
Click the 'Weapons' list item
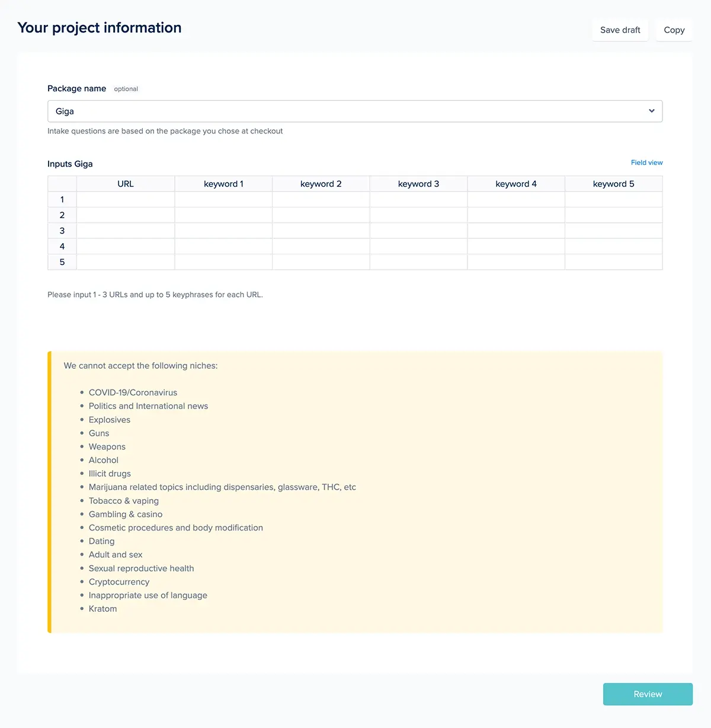point(107,446)
